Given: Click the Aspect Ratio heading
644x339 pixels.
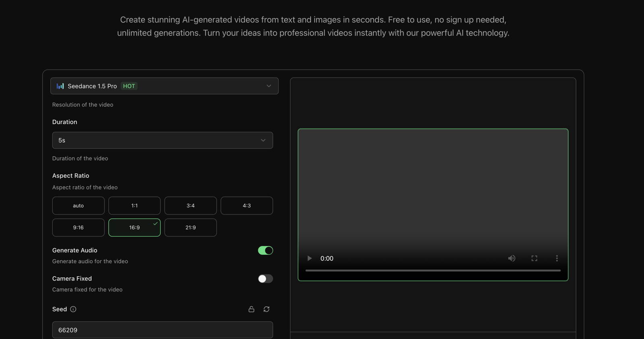Looking at the screenshot, I should (71, 176).
